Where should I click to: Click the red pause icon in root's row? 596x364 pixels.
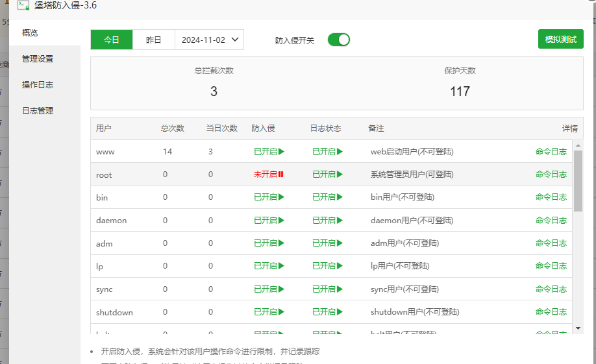click(x=281, y=175)
